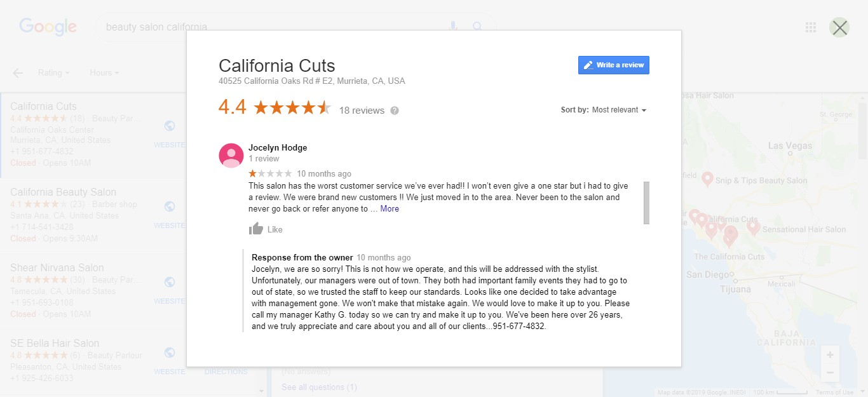Click the help icon next to 18 reviews

tap(394, 110)
